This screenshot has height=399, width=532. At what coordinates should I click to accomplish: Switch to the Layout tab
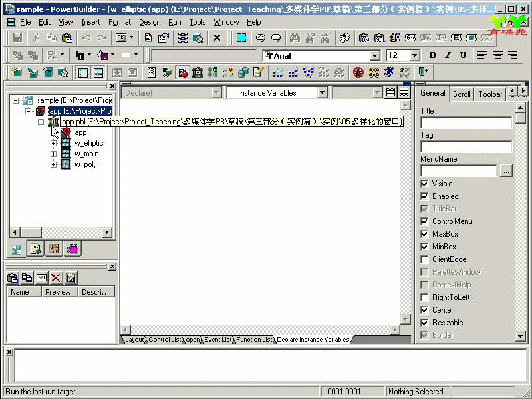click(x=134, y=340)
